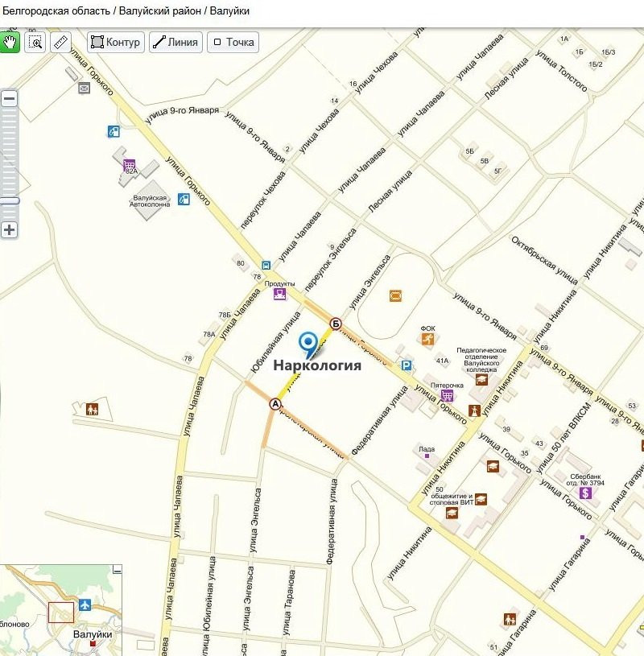Viewport: 644px width, 656px height.
Task: Click route marker А on the map
Action: (x=275, y=403)
